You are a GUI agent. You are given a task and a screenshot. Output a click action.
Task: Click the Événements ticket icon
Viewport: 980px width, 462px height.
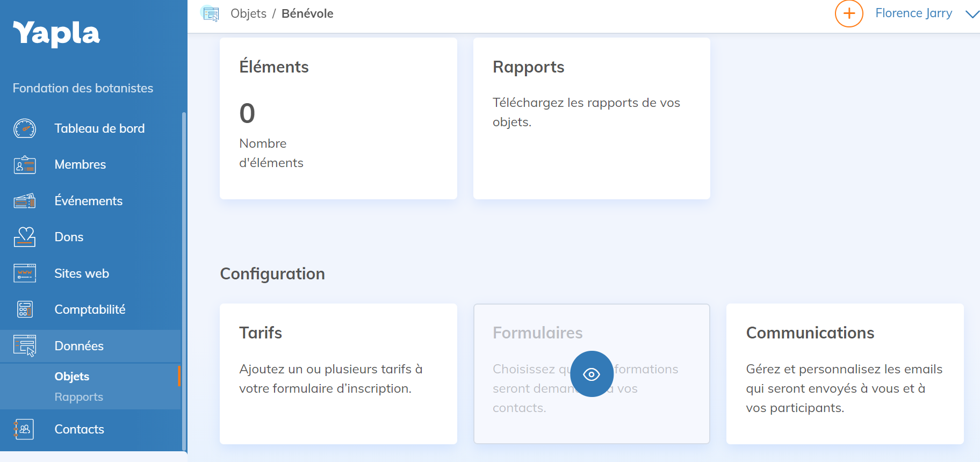(x=25, y=201)
